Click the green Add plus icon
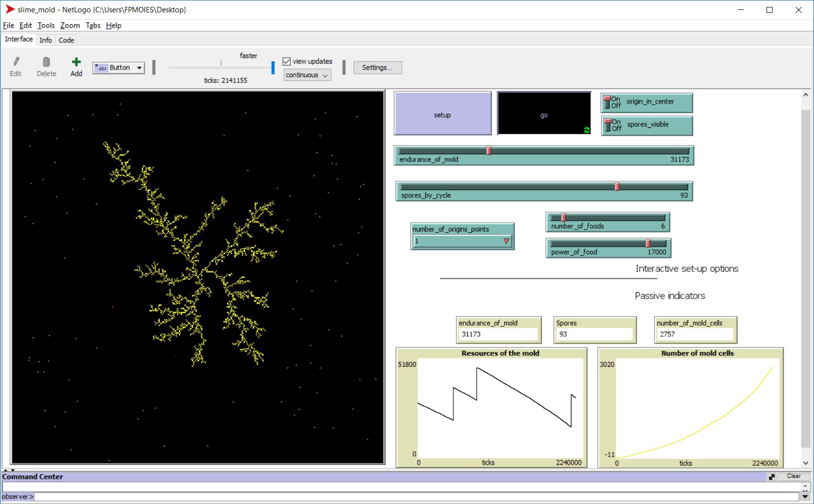This screenshot has height=504, width=814. 76,62
